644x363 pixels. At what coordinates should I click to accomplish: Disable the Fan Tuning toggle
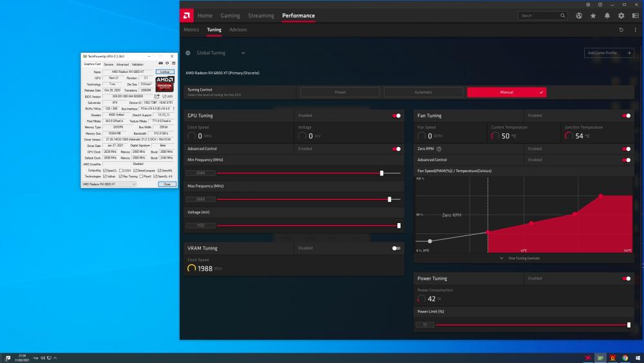(627, 115)
